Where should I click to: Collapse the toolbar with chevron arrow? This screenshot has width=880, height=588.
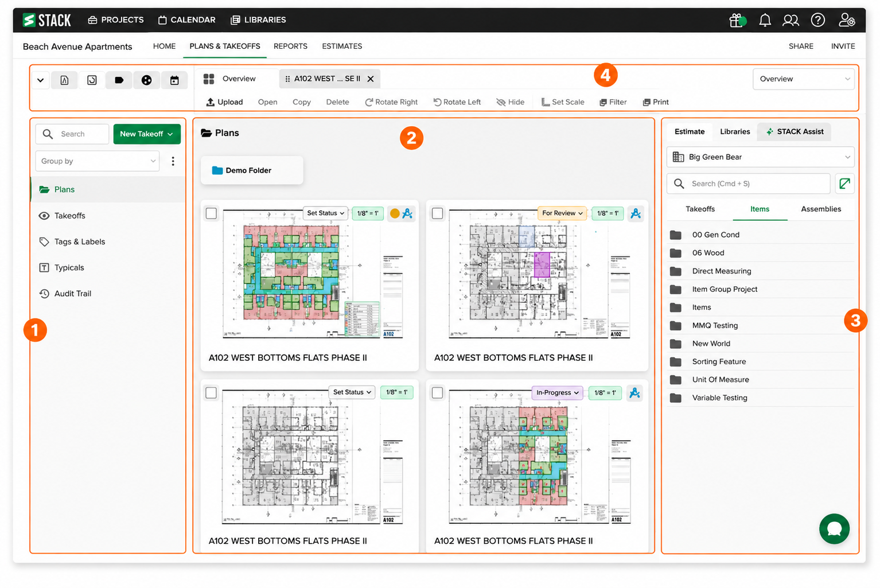(40, 80)
